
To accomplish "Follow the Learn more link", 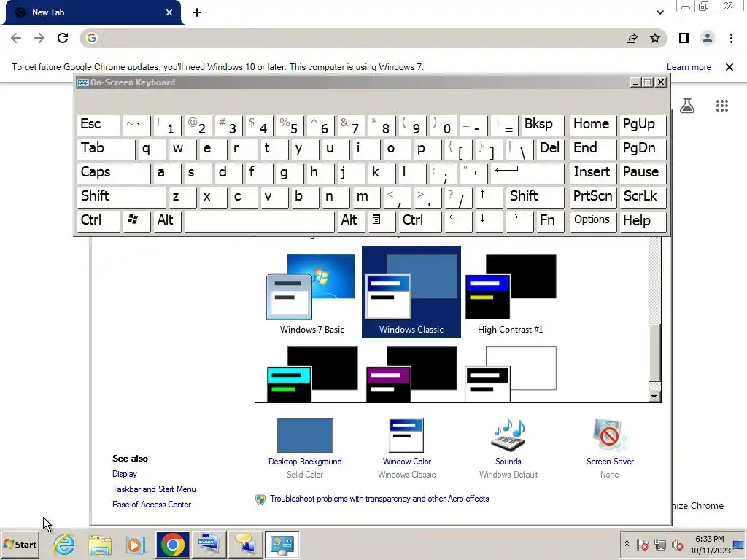I will pos(689,67).
